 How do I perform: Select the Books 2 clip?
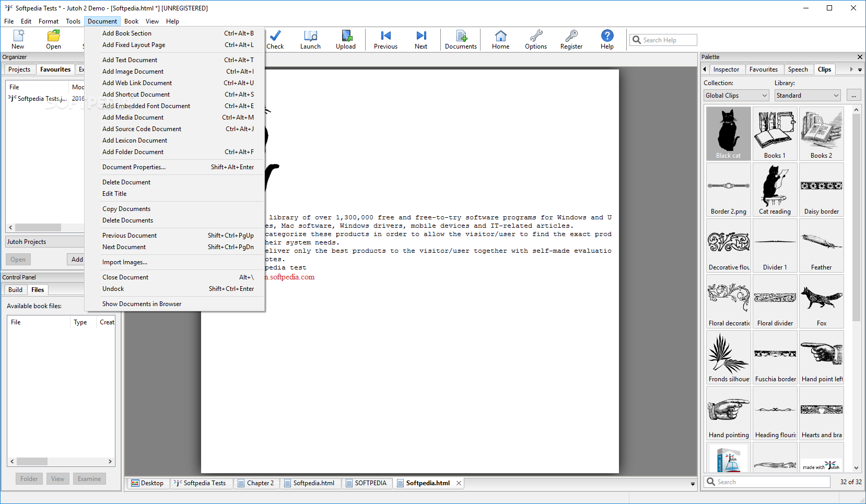(x=822, y=134)
